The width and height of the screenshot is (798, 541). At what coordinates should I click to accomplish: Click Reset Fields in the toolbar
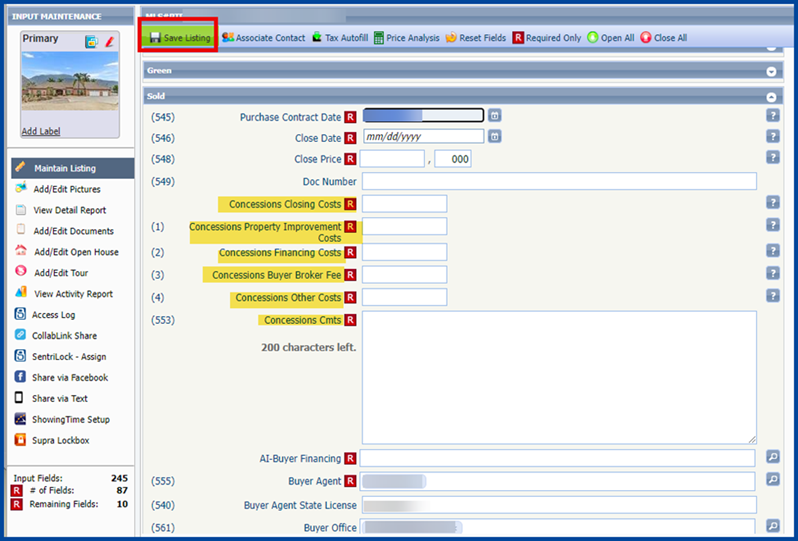pos(476,38)
